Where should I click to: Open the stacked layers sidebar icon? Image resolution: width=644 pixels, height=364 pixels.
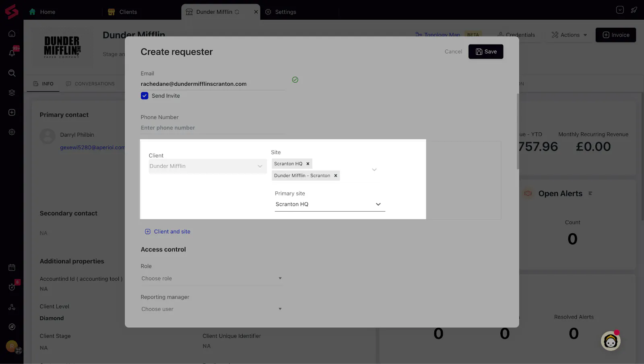(x=12, y=93)
